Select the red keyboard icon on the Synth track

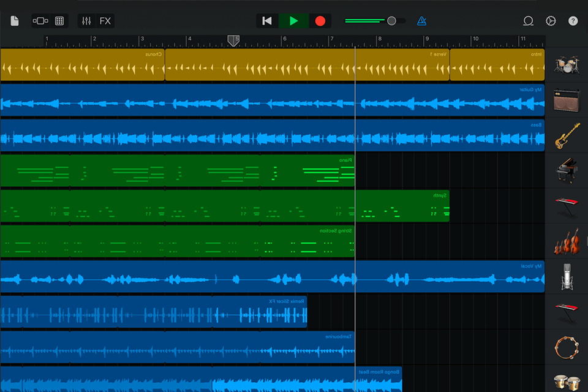[567, 206]
